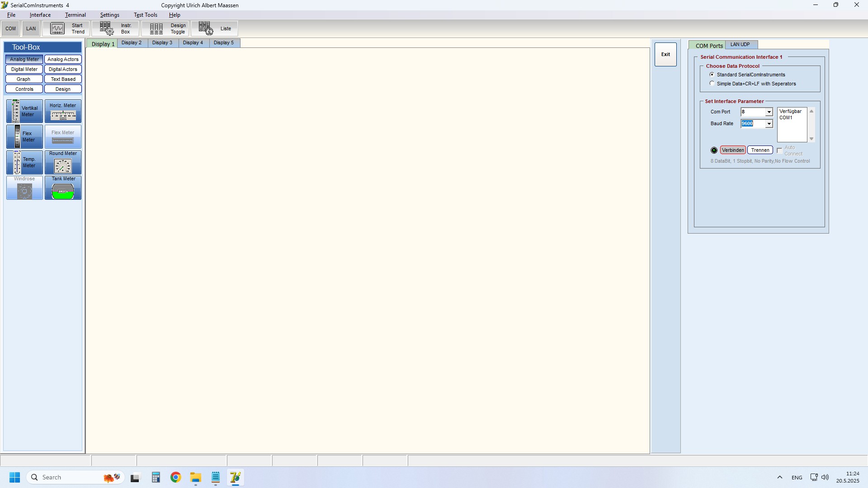Enable the Auto Connect checkbox

point(779,151)
